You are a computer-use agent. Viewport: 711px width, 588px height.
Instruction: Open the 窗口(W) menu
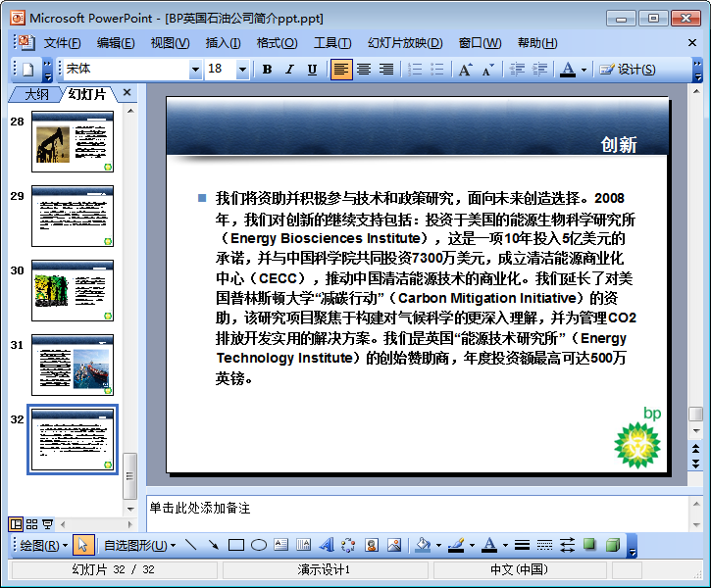coord(480,43)
